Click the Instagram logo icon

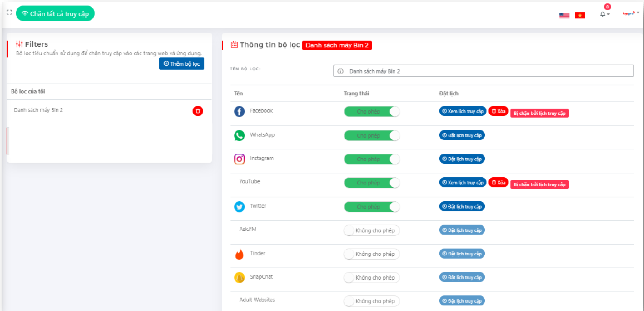pos(239,159)
